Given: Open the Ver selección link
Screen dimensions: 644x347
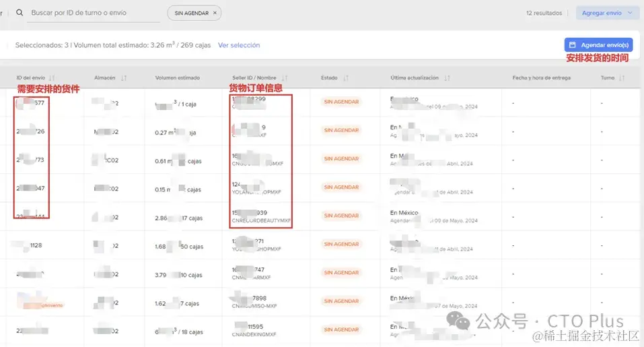Looking at the screenshot, I should pos(239,45).
